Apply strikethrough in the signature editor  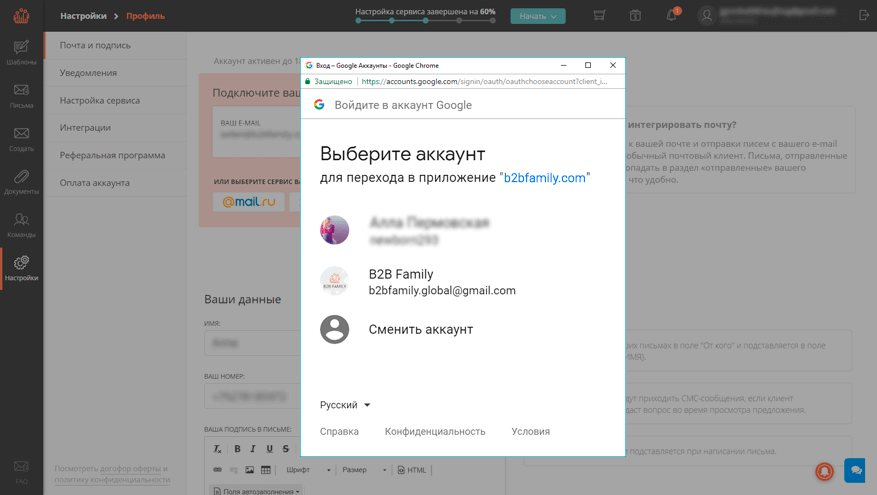286,449
